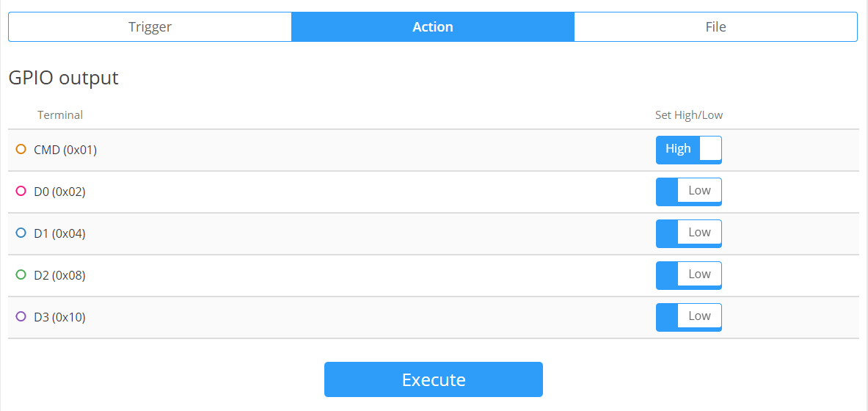Click the orange circle icon beside CMD
The image size is (868, 411).
[21, 150]
